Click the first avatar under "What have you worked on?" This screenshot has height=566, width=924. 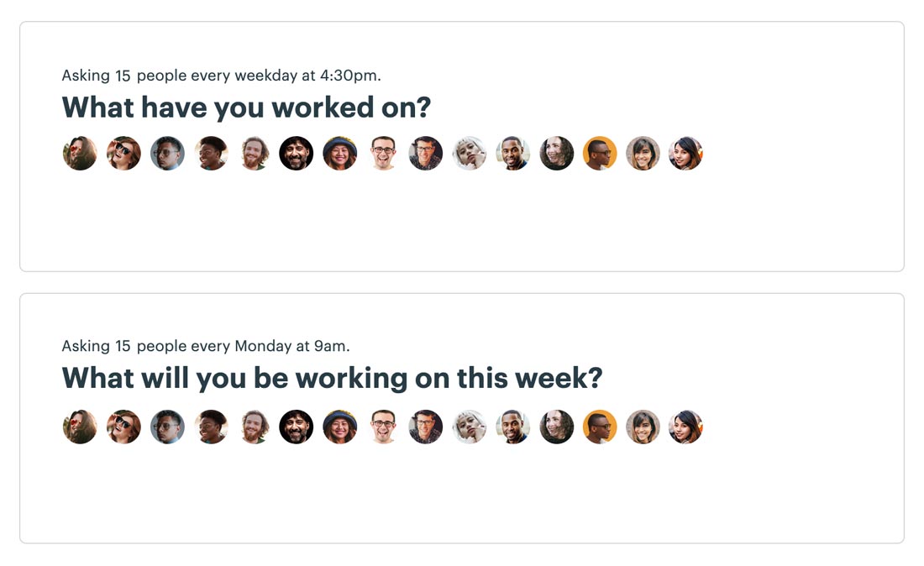coord(80,153)
